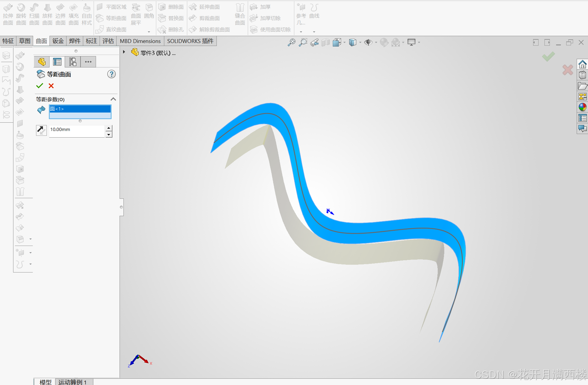Screen dimensions: 588x385
Task: Click the helix curve icon in the left toolbar
Action: (x=7, y=115)
